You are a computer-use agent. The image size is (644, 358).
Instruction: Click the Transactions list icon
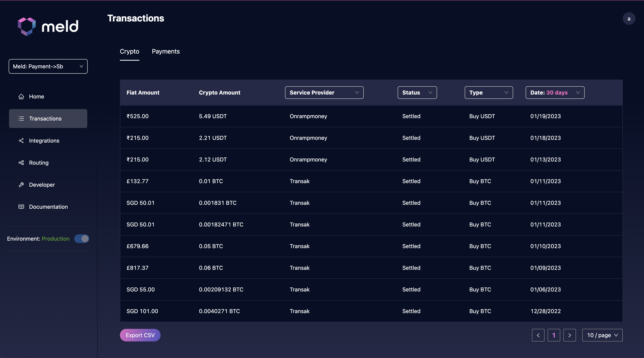click(21, 119)
